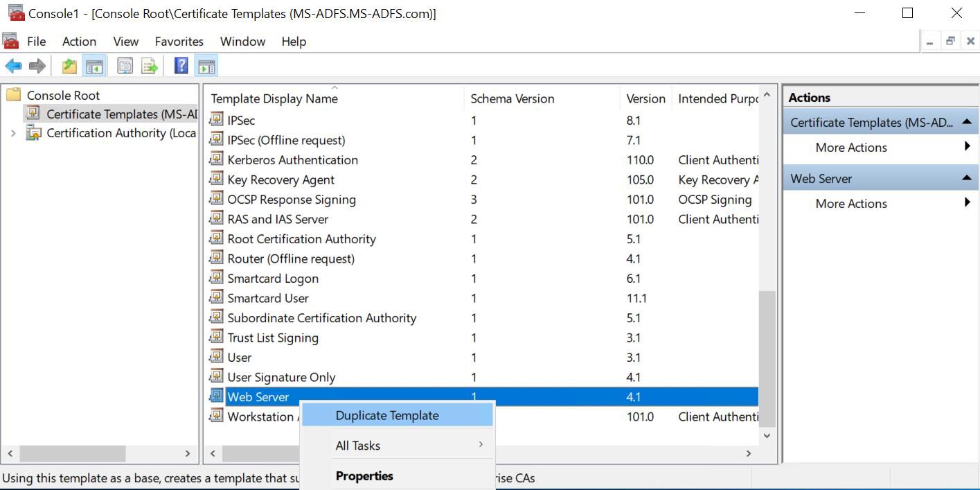Screen dimensions: 980x490
Task: Click the OCSP Response Signing template icon
Action: 217,199
